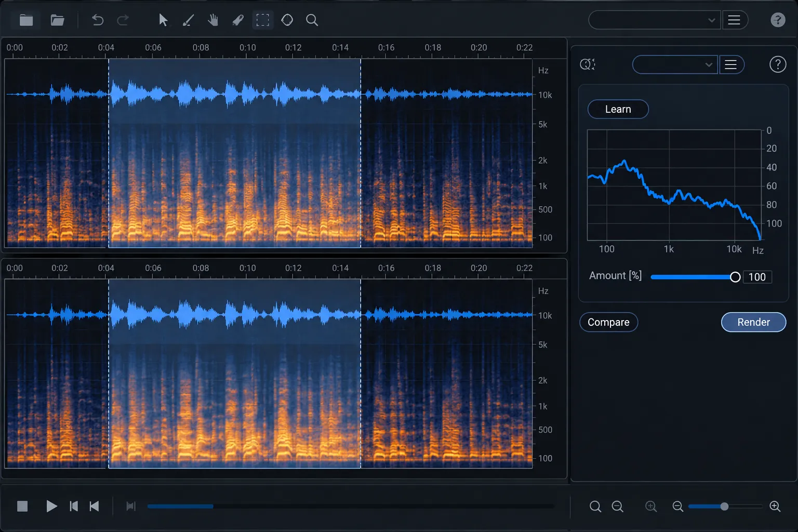798x532 pixels.
Task: Click the dimmed transport icon right of the divider
Action: pyautogui.click(x=131, y=506)
